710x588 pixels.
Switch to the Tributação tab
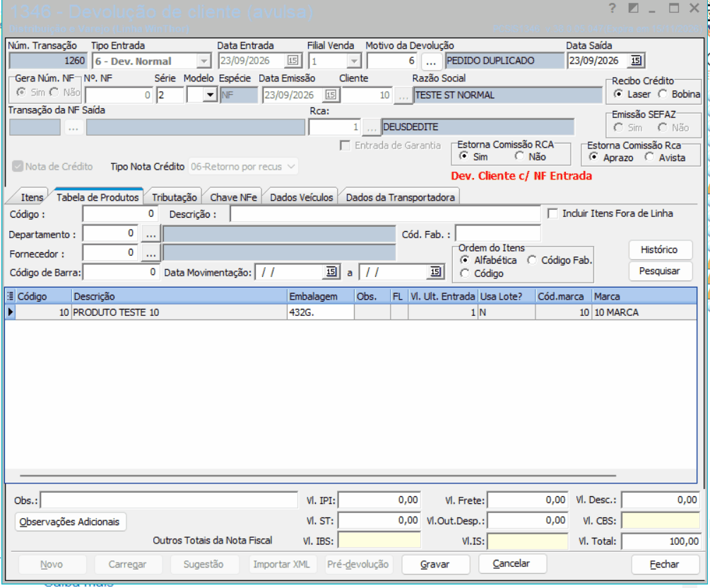174,197
